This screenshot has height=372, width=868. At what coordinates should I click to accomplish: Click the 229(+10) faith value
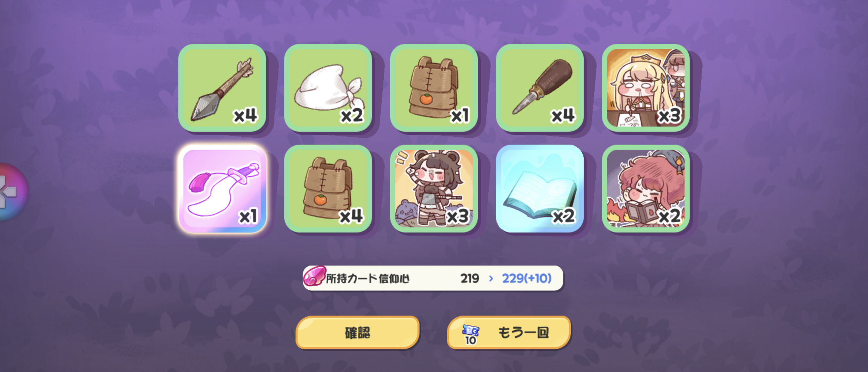click(527, 278)
